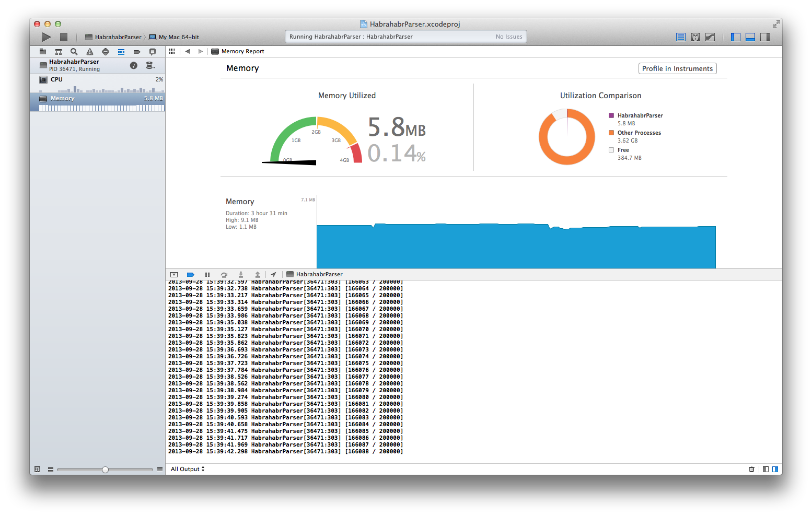This screenshot has height=516, width=812.
Task: Click the more-detail lines icon right of slider
Action: click(160, 470)
